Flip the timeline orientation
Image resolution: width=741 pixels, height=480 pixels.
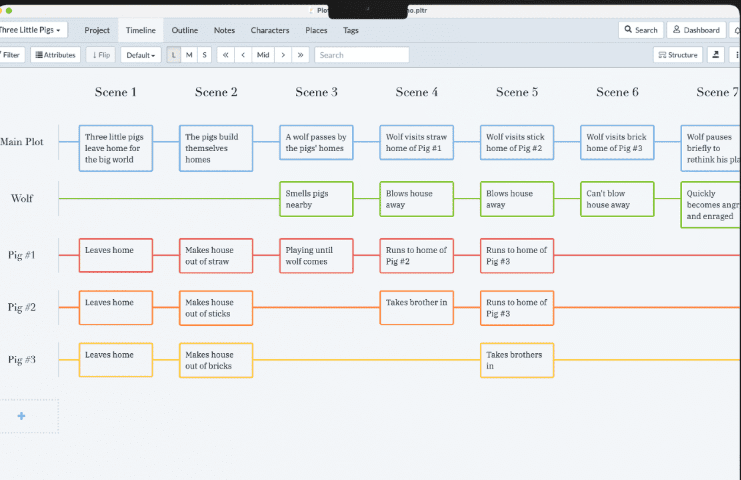pyautogui.click(x=100, y=55)
